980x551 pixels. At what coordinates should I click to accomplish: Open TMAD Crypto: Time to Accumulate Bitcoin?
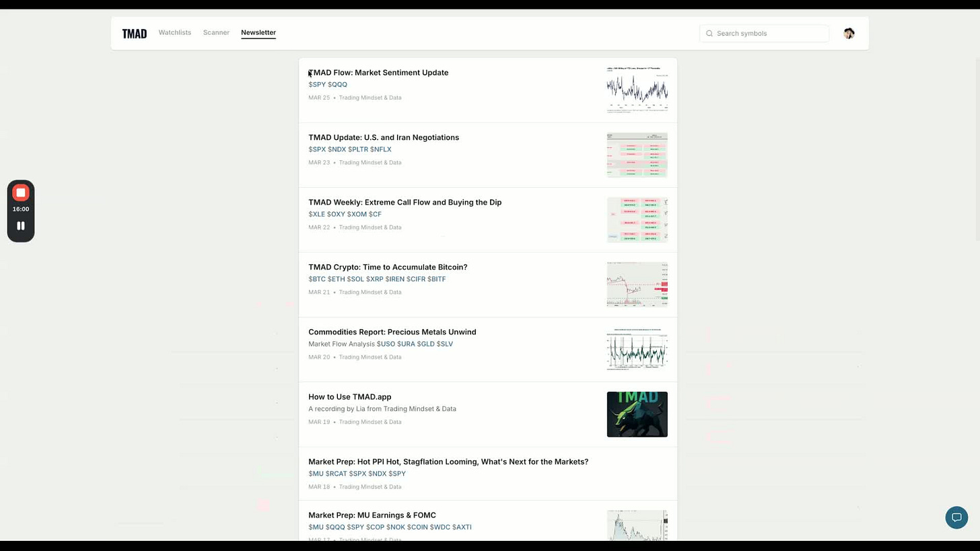pos(388,267)
